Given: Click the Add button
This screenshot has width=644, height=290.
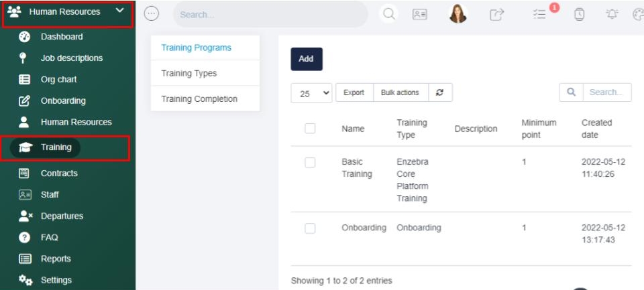Looking at the screenshot, I should (307, 59).
